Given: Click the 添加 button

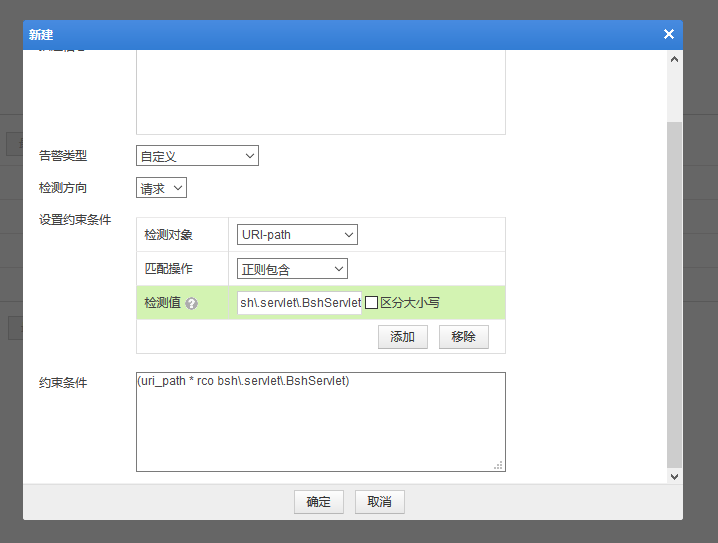Looking at the screenshot, I should [403, 337].
